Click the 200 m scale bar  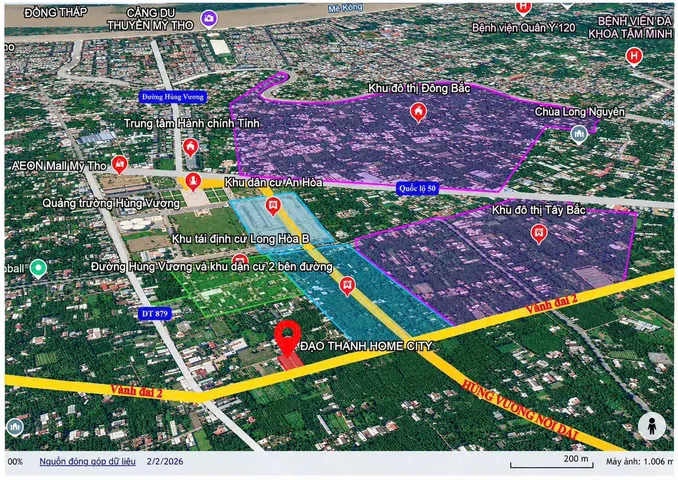click(551, 462)
